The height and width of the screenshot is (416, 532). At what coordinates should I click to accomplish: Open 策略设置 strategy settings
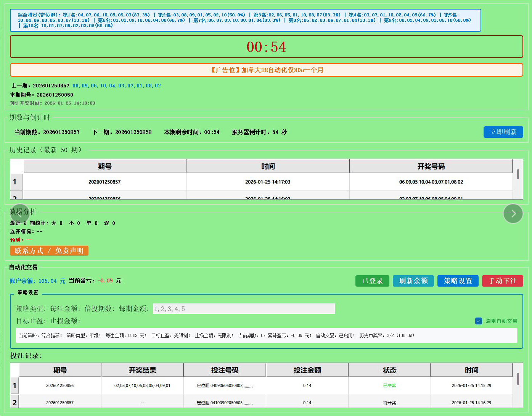(x=458, y=281)
